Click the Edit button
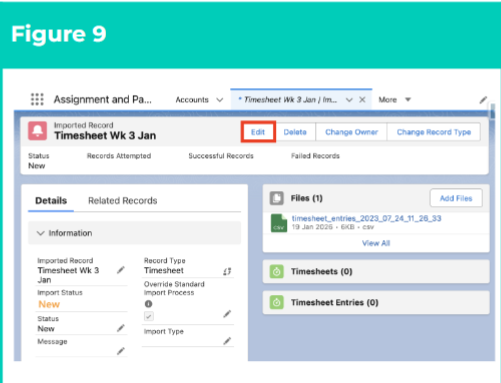The image size is (501, 383). coord(258,132)
